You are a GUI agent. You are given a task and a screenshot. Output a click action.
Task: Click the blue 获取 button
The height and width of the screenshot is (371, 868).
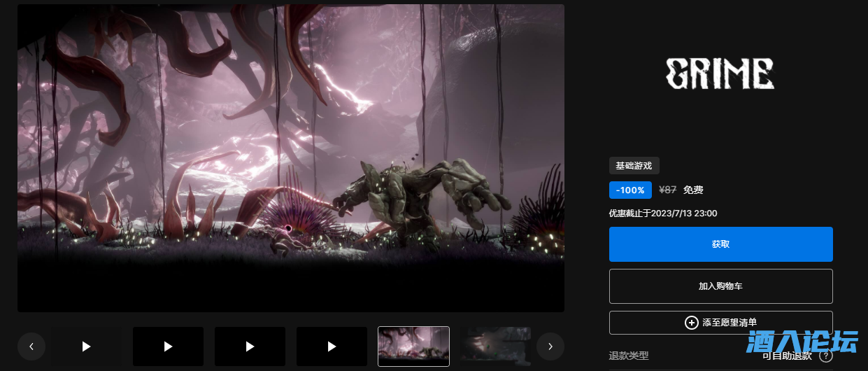[x=720, y=244]
